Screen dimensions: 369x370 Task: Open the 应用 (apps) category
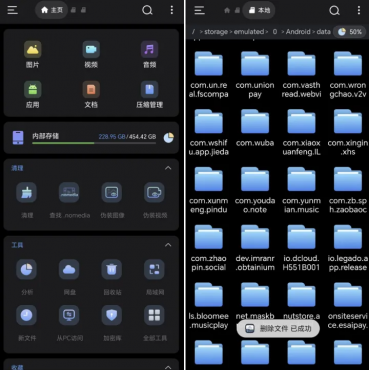point(33,94)
